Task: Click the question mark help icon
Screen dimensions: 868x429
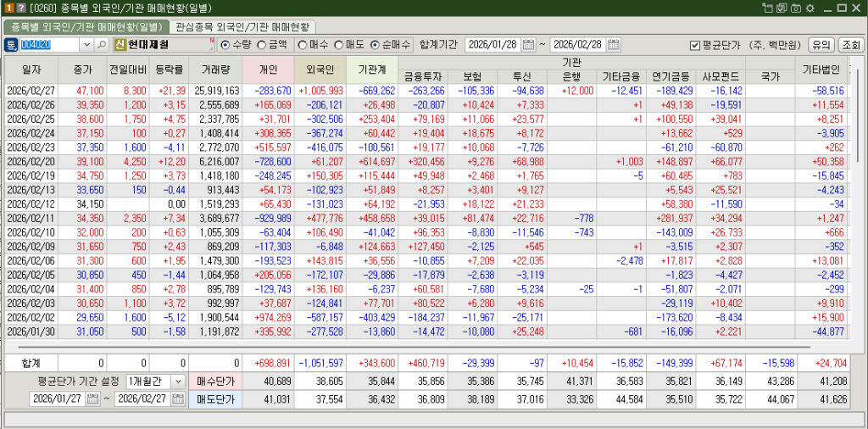Action: pyautogui.click(x=20, y=8)
